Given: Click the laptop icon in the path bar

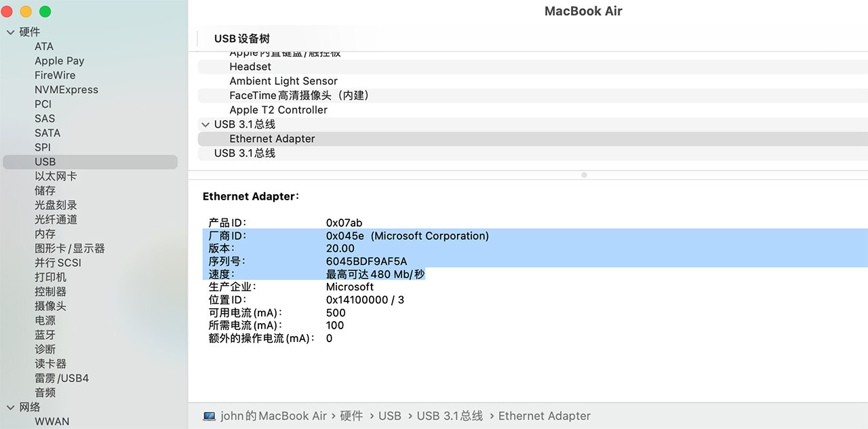Looking at the screenshot, I should point(209,416).
